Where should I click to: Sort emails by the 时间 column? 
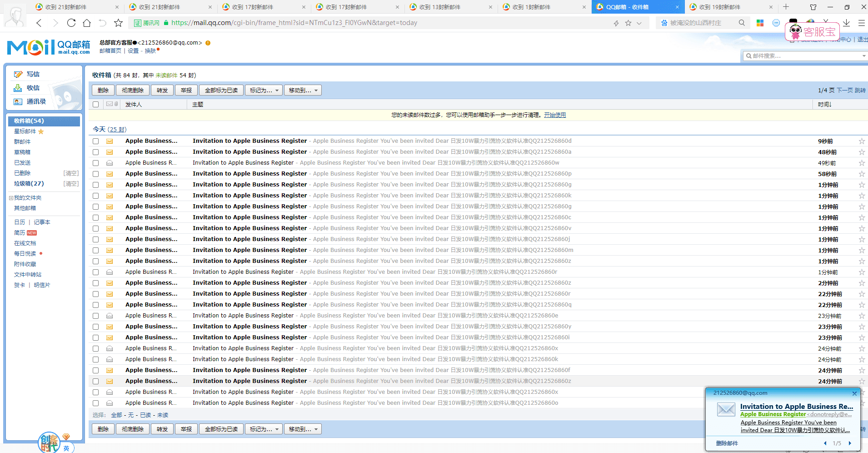[x=824, y=105]
